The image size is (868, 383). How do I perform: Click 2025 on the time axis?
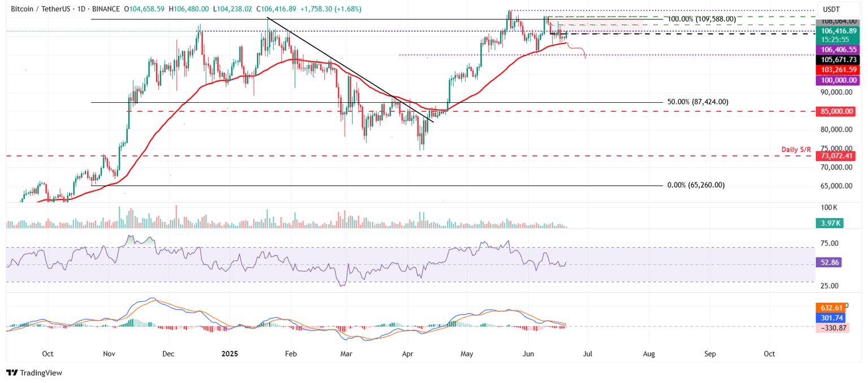(229, 354)
